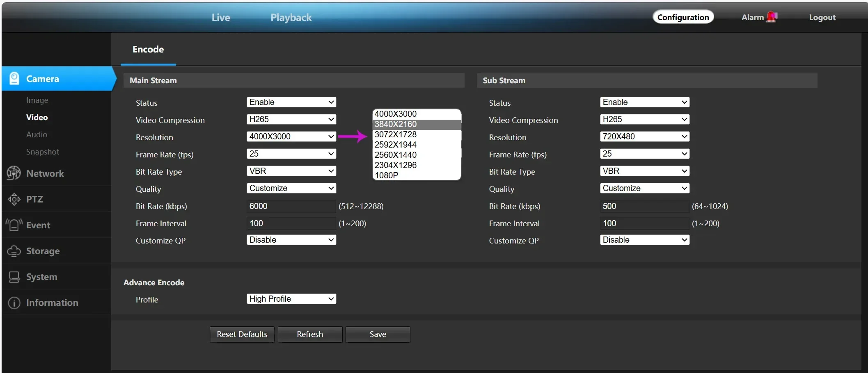
Task: Save the encode settings
Action: [378, 334]
